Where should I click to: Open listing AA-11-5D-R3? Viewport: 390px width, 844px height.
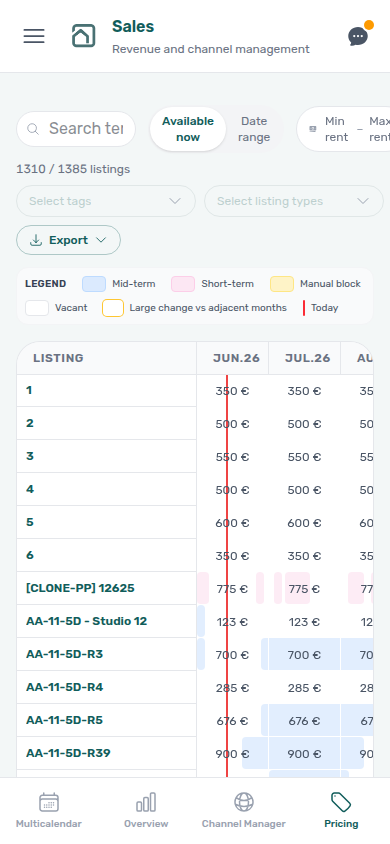[65, 655]
